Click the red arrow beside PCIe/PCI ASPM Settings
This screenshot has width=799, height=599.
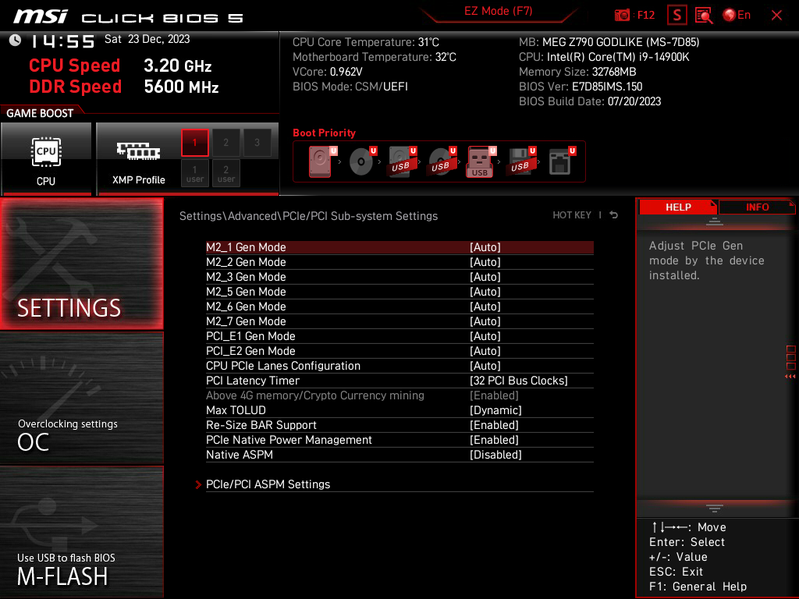coord(198,484)
